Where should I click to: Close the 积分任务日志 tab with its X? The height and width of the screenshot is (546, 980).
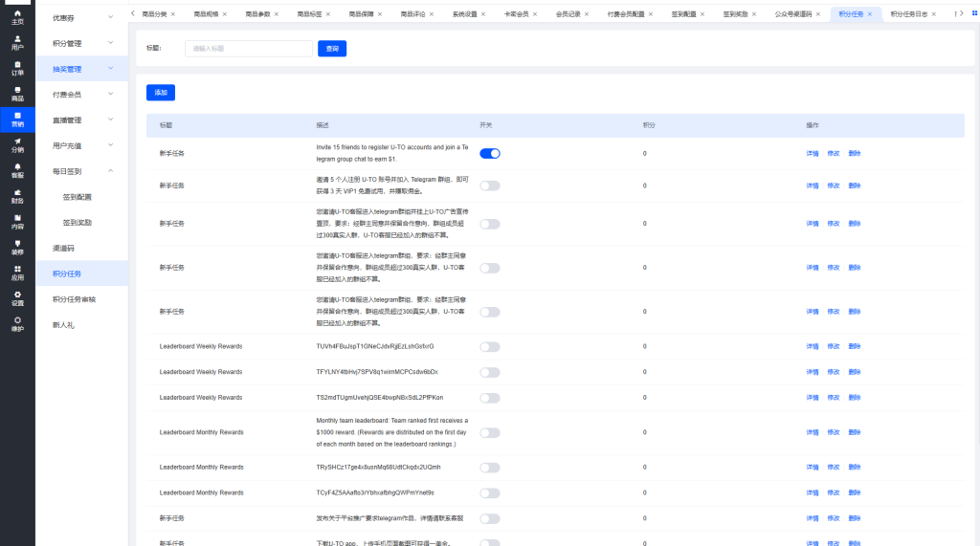click(x=934, y=14)
